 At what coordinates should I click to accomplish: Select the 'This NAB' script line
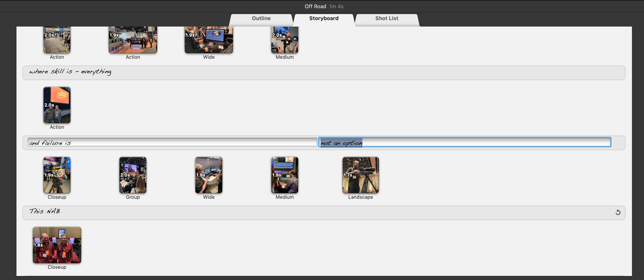(324, 213)
